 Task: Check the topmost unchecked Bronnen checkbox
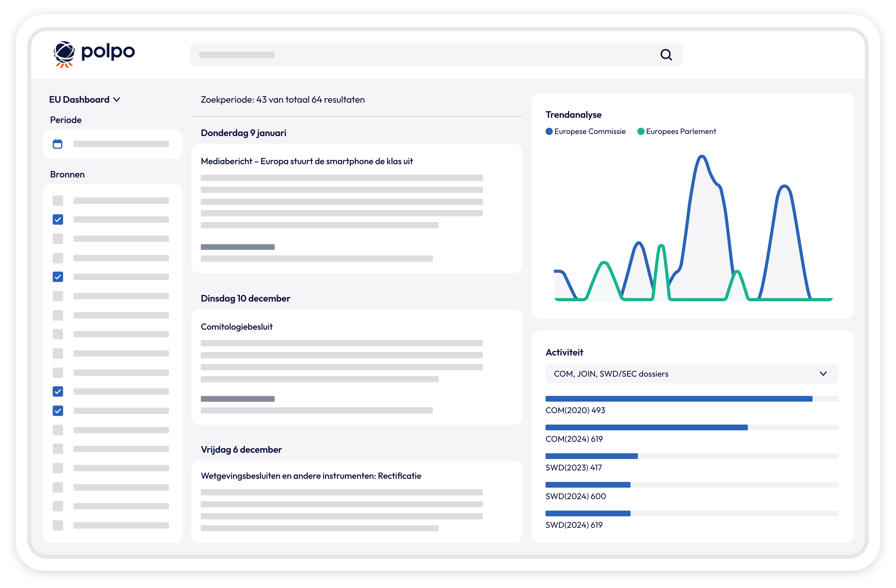click(x=58, y=200)
